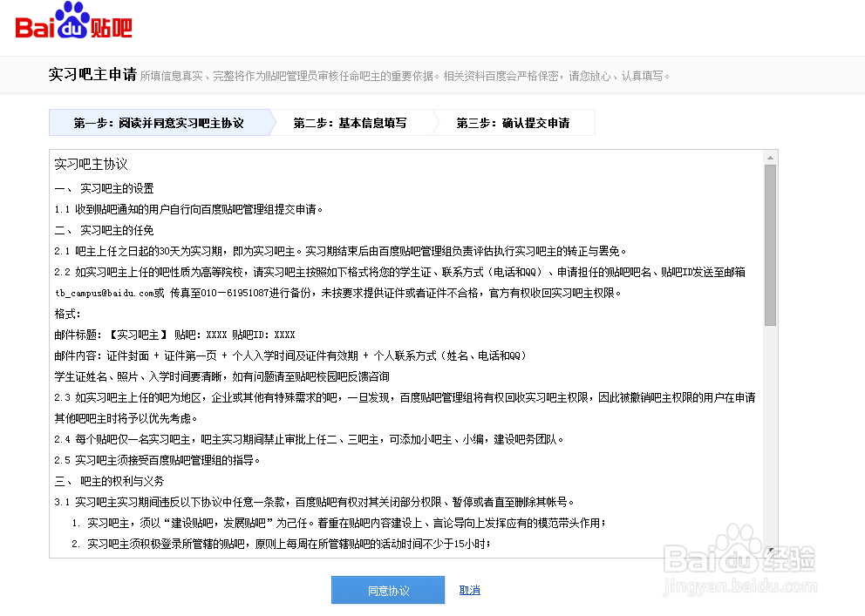Click the scrollbar up arrow
This screenshot has height=616, width=865.
click(x=770, y=158)
